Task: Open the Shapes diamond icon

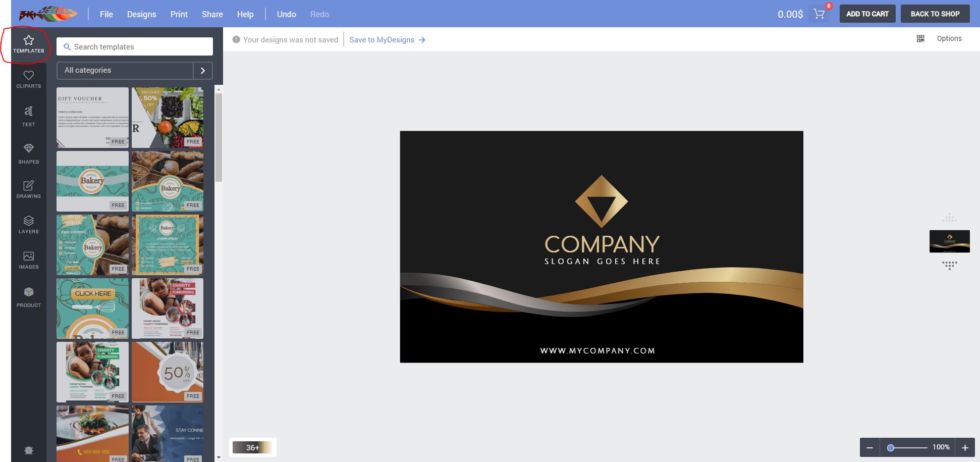Action: click(x=29, y=153)
